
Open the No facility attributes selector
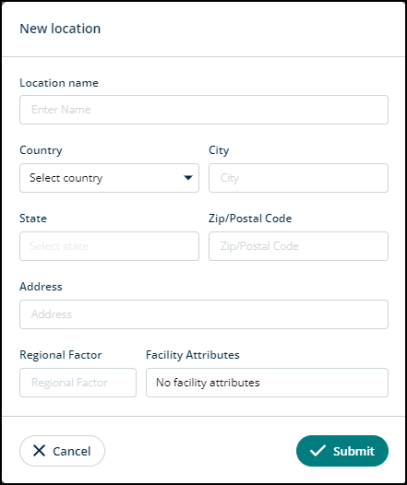point(267,382)
